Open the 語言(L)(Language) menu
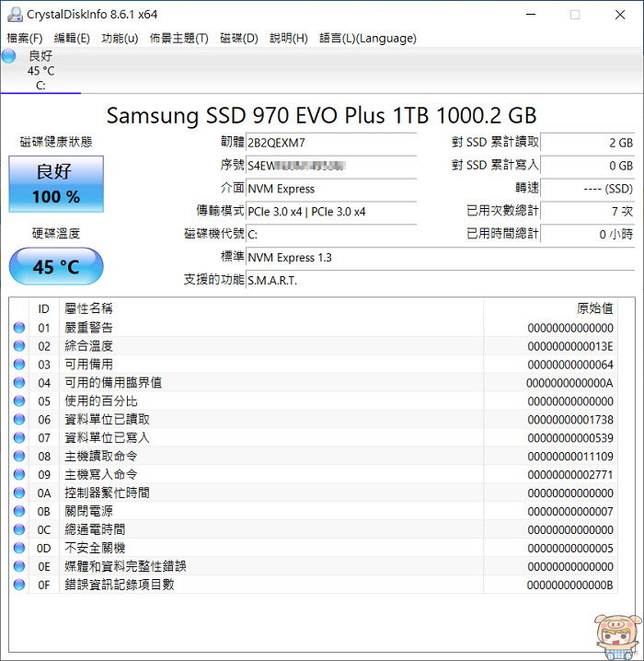The image size is (644, 661). pos(368,39)
